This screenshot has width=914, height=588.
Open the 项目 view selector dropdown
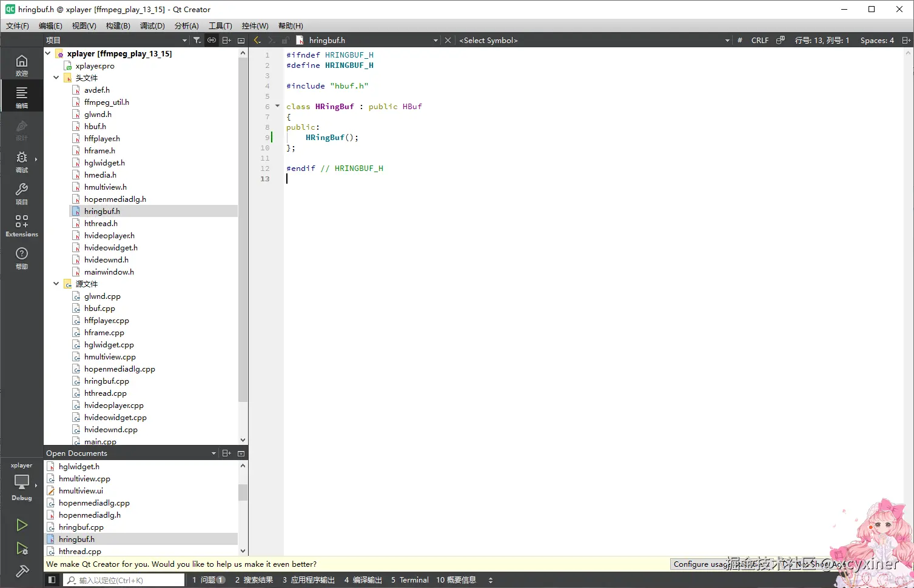(116, 40)
